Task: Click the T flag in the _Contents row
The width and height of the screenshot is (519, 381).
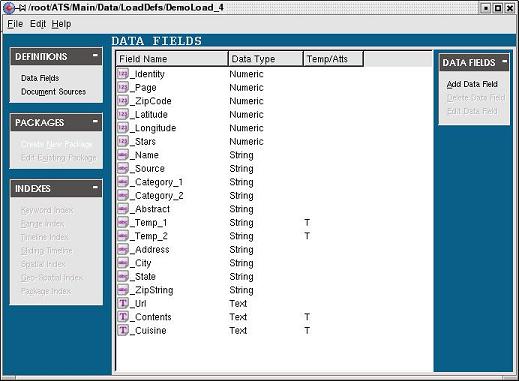Action: tap(307, 317)
